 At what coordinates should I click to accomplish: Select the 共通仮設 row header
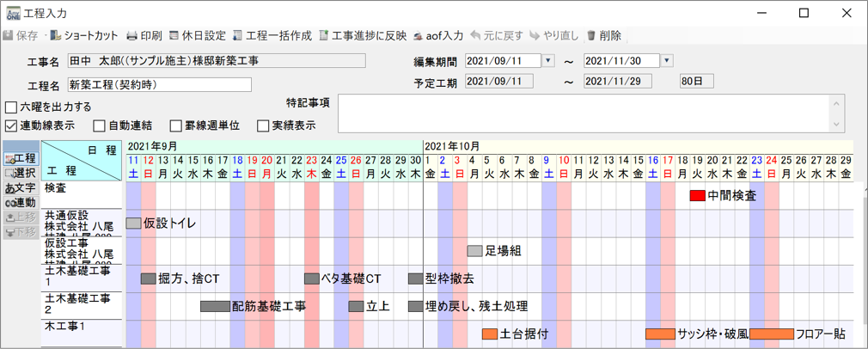click(82, 223)
